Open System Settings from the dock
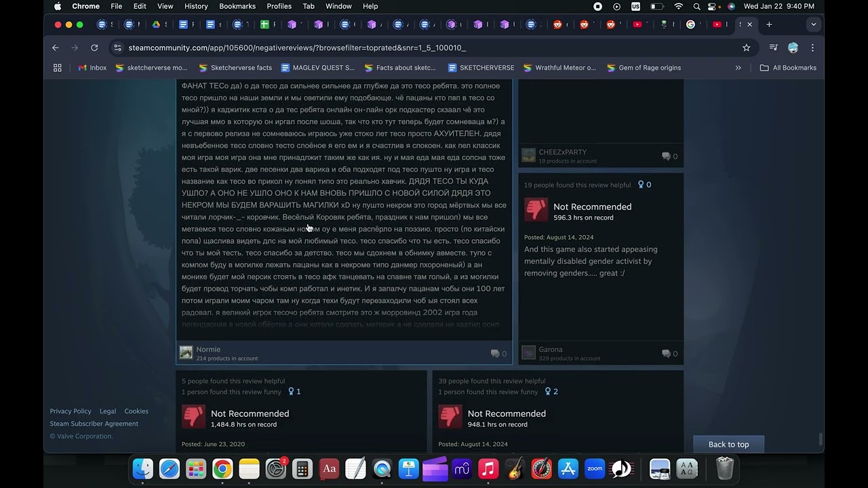 276,469
